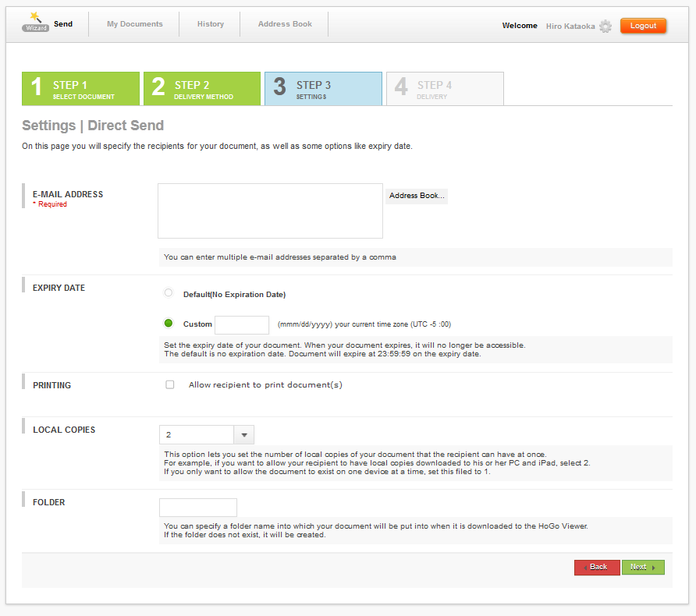Click the Step 1 Select Document tab
Image resolution: width=696 pixels, height=616 pixels.
pyautogui.click(x=80, y=89)
